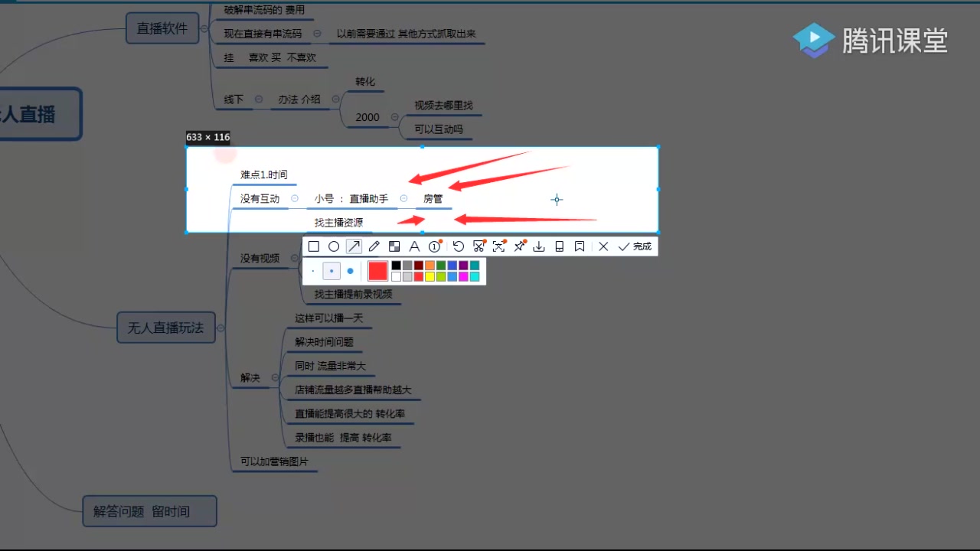Confirm annotations with the 完成 button

[635, 246]
